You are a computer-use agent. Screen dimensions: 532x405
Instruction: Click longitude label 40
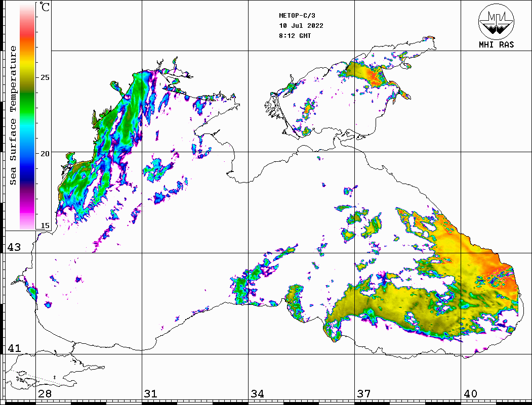470,393
